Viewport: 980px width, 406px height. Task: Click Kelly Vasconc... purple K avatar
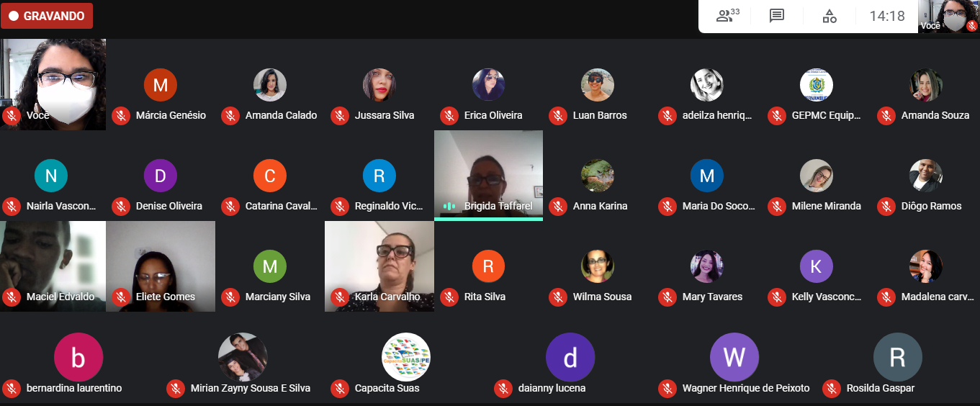tap(817, 266)
